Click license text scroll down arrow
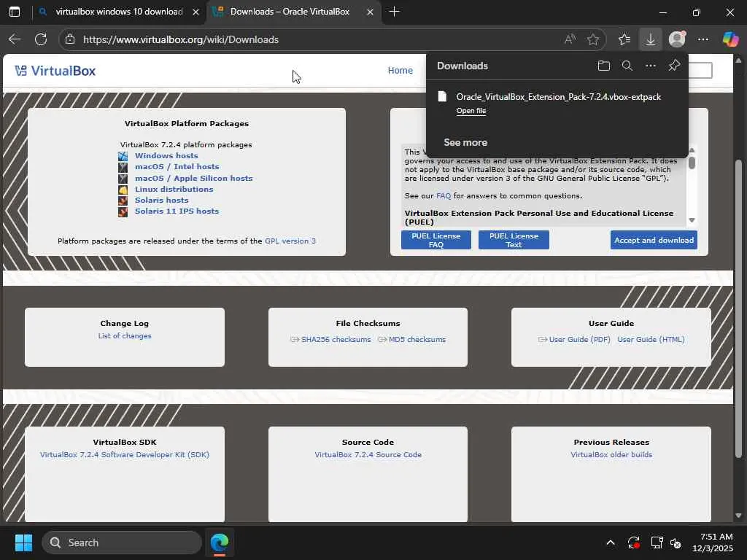747x560 pixels. [692, 220]
